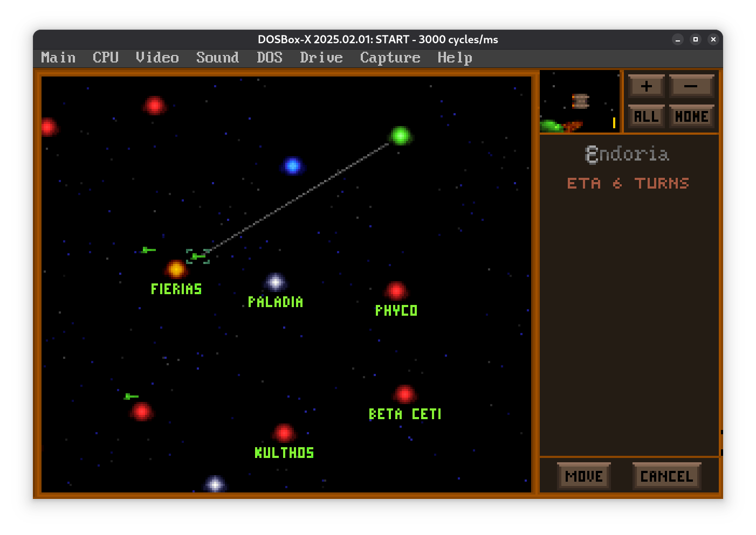Image resolution: width=756 pixels, height=535 pixels.
Task: Click the unlabeled blue star
Action: pyautogui.click(x=293, y=165)
